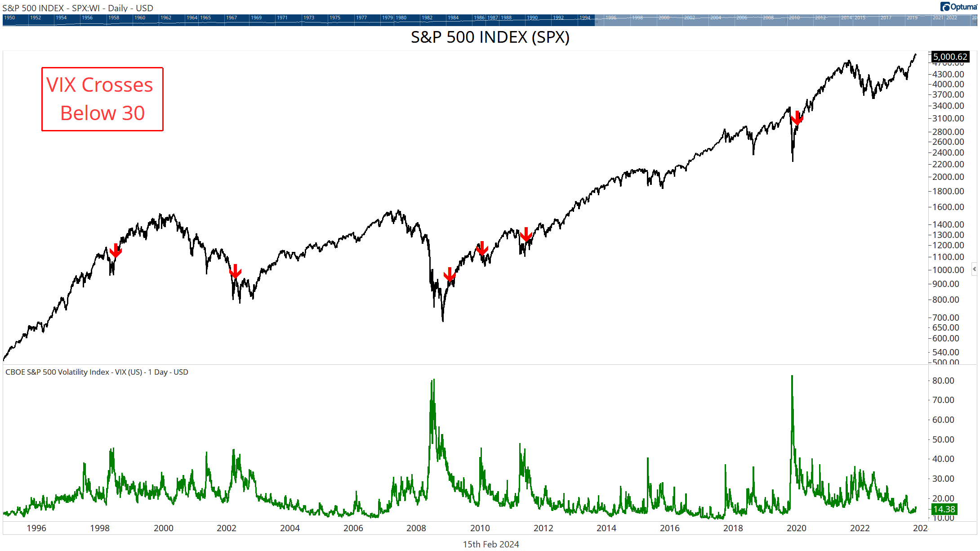Click the 5,000.62 current price tag
This screenshot has width=980, height=551.
click(950, 57)
